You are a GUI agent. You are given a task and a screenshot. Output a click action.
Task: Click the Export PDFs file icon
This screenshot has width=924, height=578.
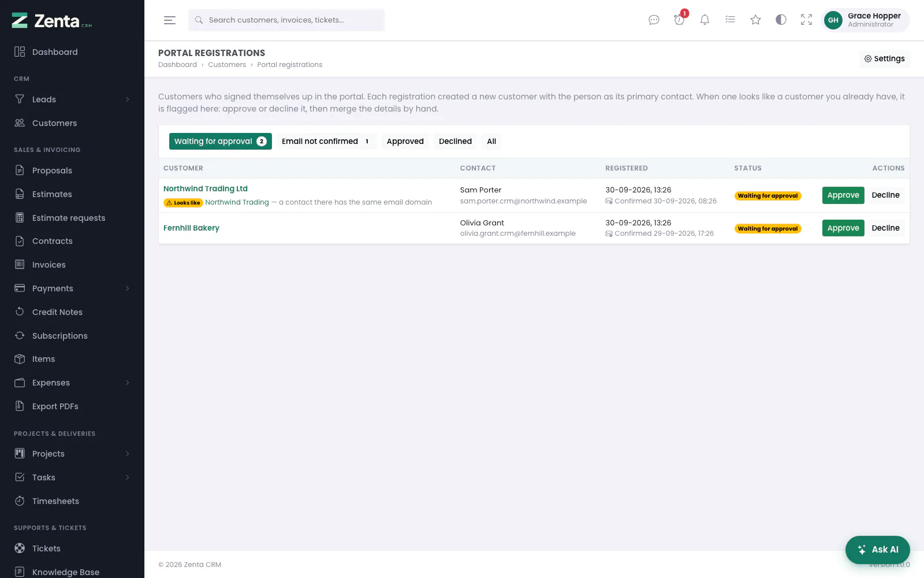pyautogui.click(x=20, y=406)
